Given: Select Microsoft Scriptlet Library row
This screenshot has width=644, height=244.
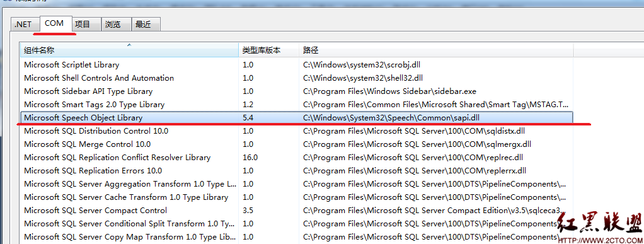Looking at the screenshot, I should point(297,65).
